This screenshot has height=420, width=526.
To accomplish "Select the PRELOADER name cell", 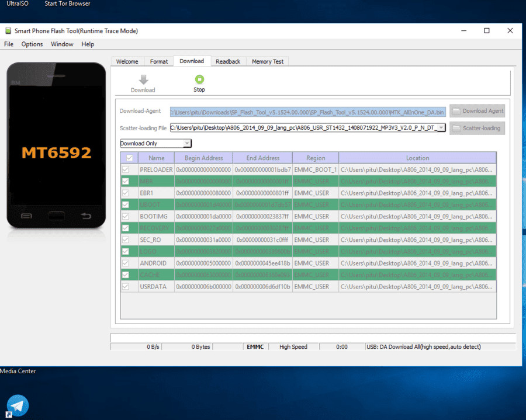I will [x=156, y=169].
